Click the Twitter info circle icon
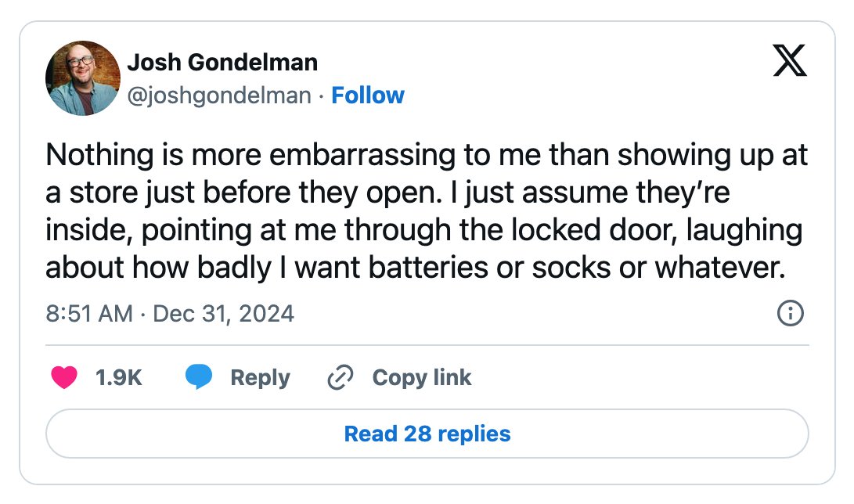The height and width of the screenshot is (504, 854). coord(790,313)
